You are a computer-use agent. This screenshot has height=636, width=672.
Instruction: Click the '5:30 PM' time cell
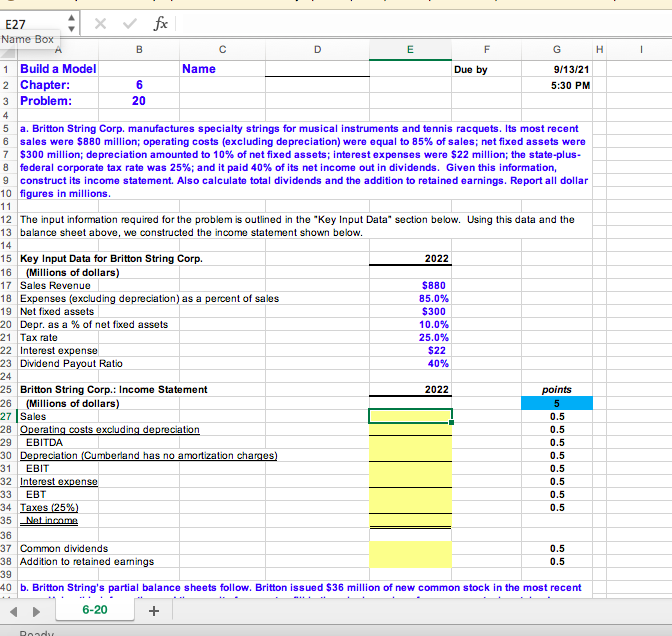(557, 85)
